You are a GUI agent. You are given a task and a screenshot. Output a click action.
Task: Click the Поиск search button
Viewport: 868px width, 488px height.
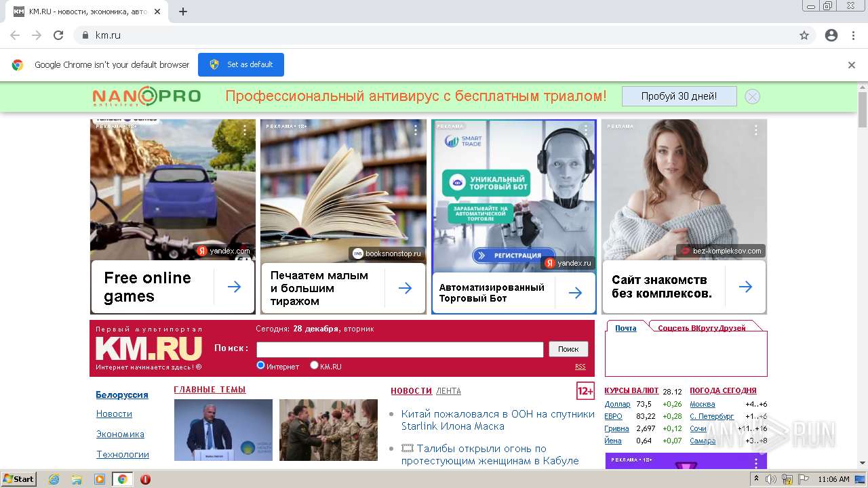[x=568, y=349]
